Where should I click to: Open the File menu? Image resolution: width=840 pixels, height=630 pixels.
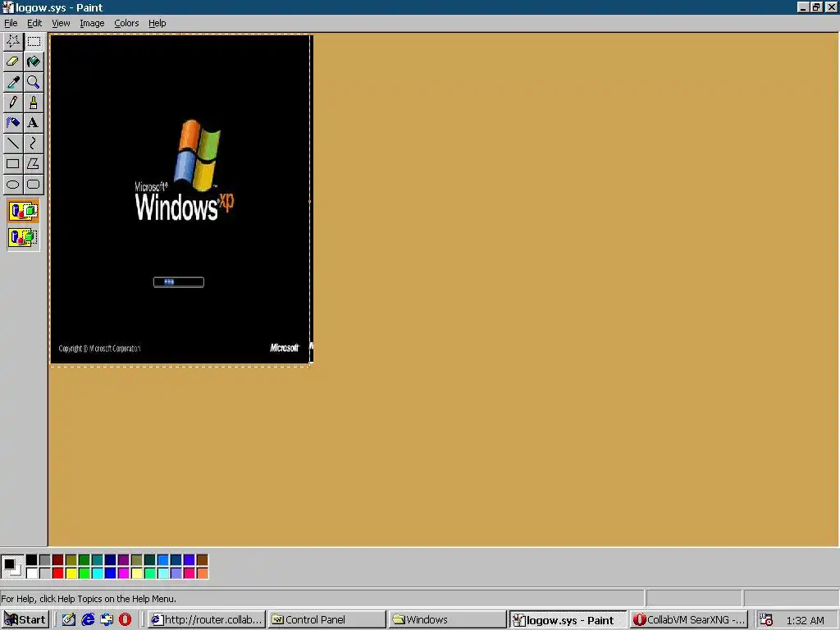(11, 23)
